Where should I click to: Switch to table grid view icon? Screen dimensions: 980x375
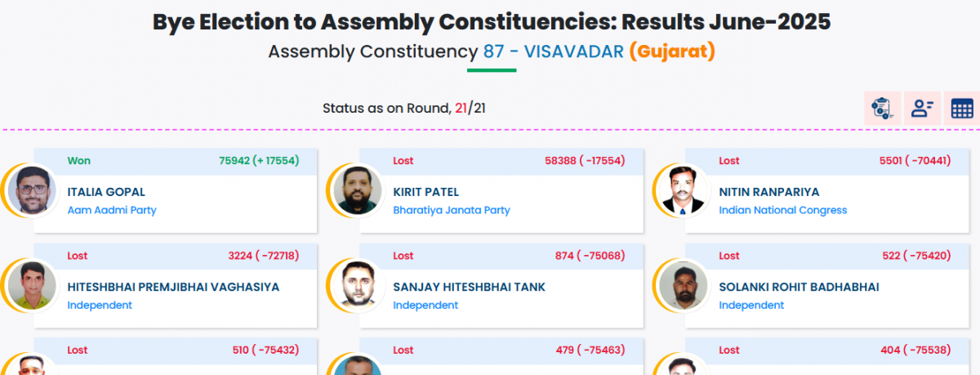pos(962,108)
